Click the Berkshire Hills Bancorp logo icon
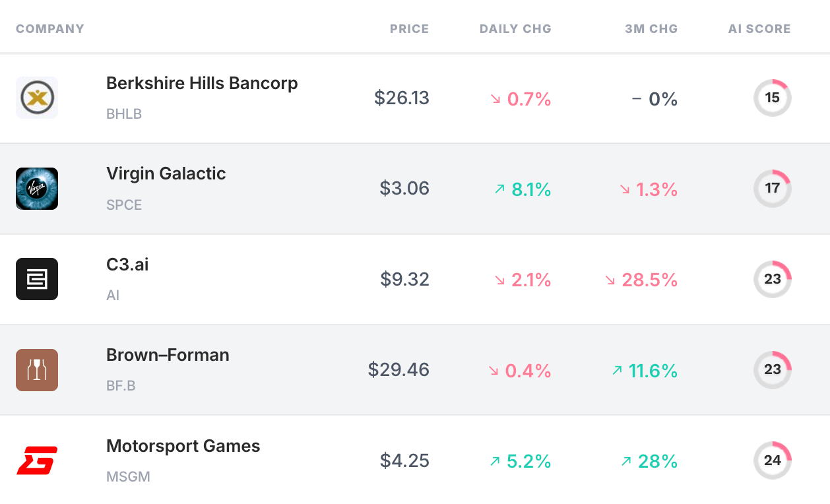 coord(37,98)
